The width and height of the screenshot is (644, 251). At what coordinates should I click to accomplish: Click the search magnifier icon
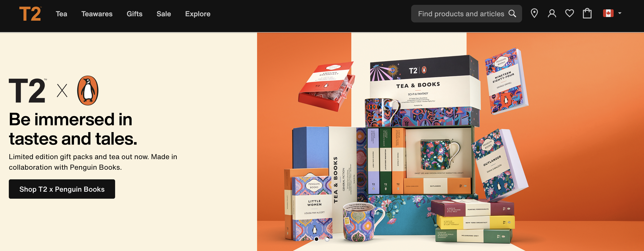point(512,13)
